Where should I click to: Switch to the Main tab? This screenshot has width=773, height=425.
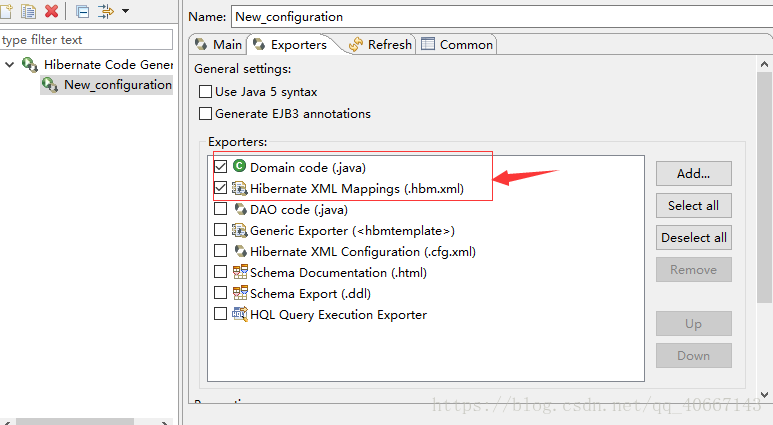(218, 45)
